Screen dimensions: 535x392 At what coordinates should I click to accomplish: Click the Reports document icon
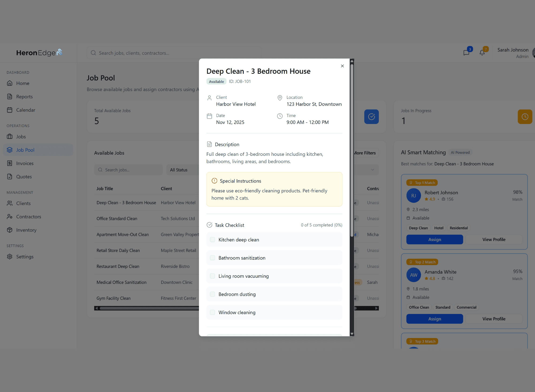tap(10, 97)
